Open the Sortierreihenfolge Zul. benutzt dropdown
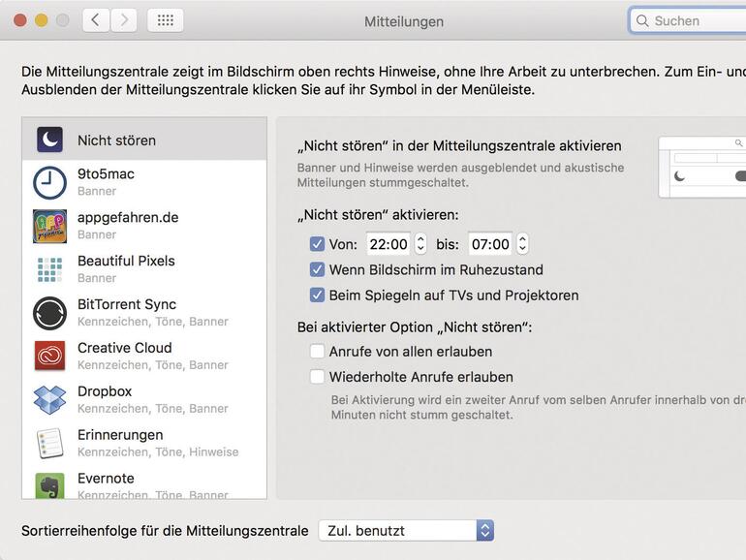Image resolution: width=746 pixels, height=560 pixels. click(406, 531)
